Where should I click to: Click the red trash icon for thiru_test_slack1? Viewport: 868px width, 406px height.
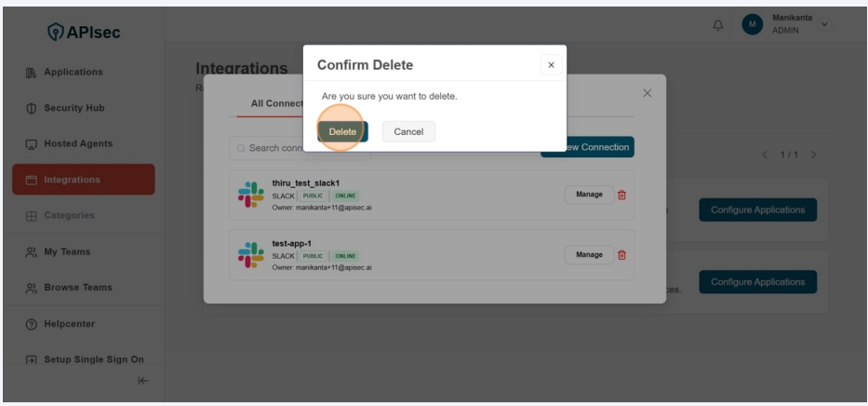click(622, 195)
